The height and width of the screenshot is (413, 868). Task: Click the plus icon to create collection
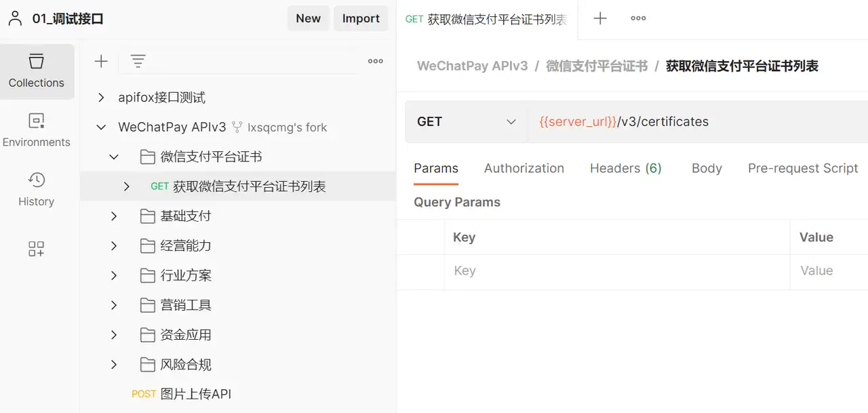pos(101,62)
